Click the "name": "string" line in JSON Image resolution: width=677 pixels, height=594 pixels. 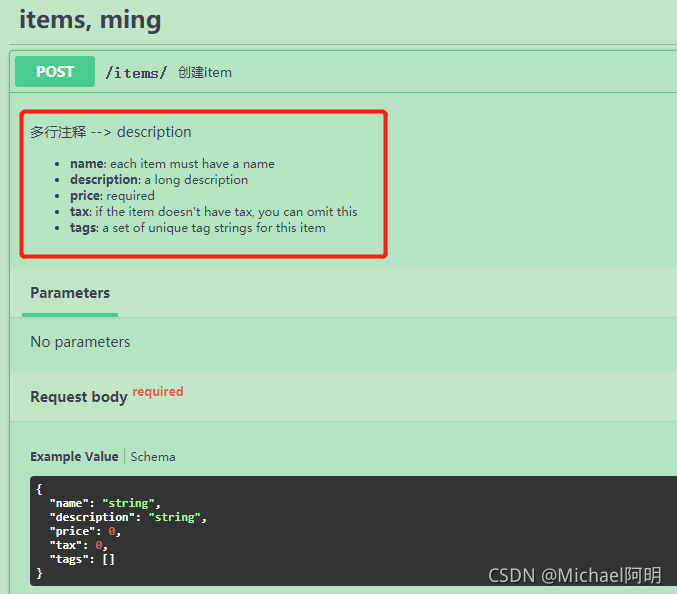click(x=105, y=503)
